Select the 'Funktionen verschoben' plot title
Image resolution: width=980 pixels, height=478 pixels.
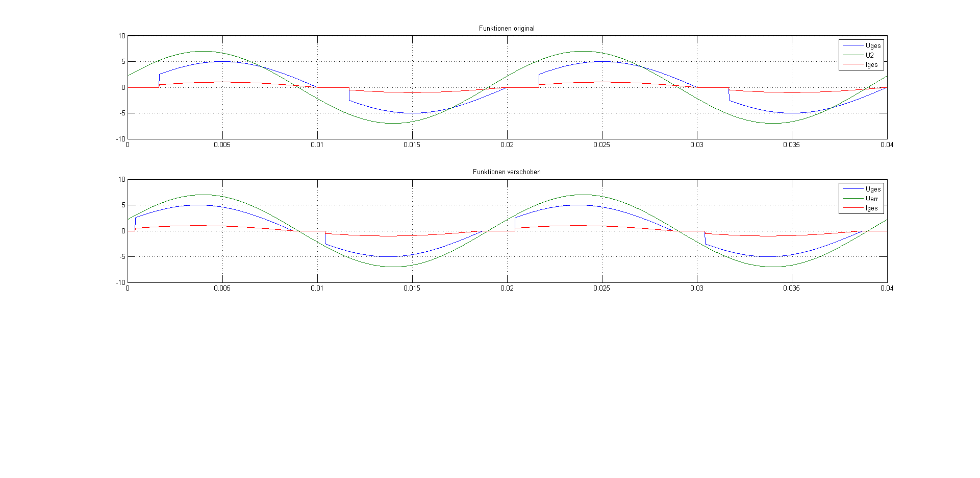tap(507, 172)
